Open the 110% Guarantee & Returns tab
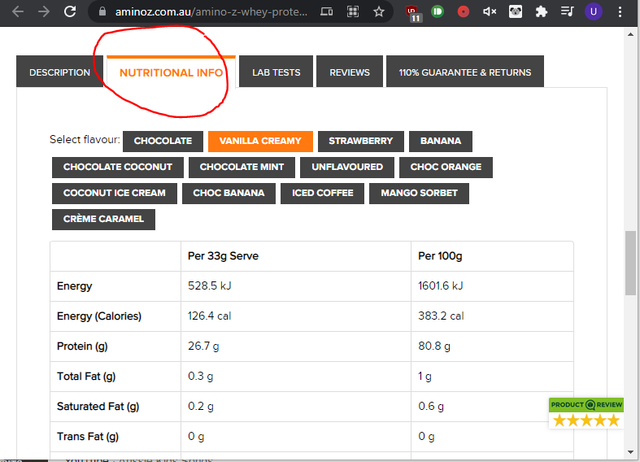 click(x=465, y=72)
